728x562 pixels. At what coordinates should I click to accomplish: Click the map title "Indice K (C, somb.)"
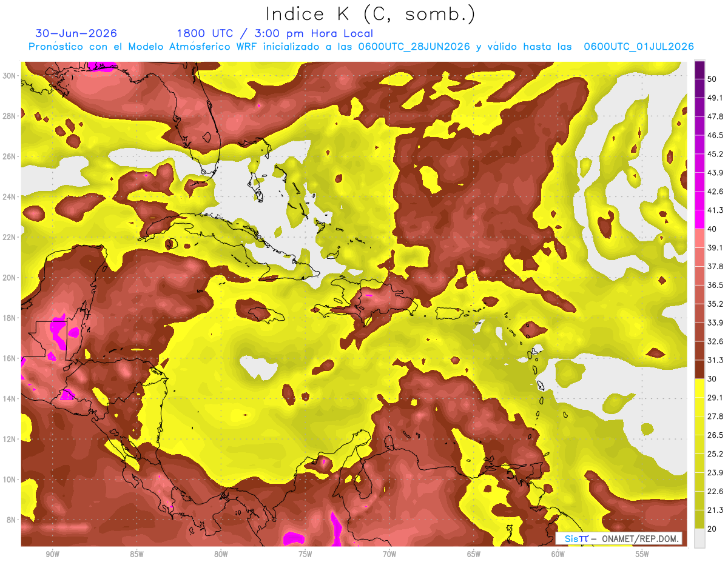click(x=370, y=14)
